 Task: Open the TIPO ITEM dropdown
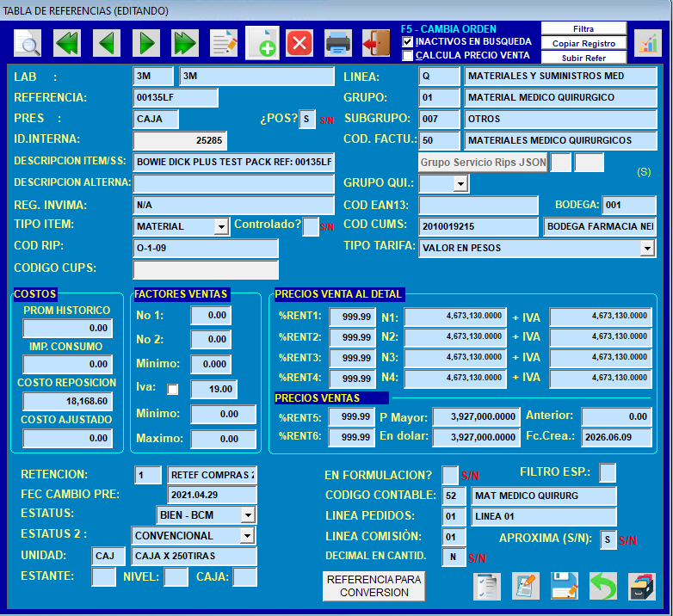(x=221, y=226)
